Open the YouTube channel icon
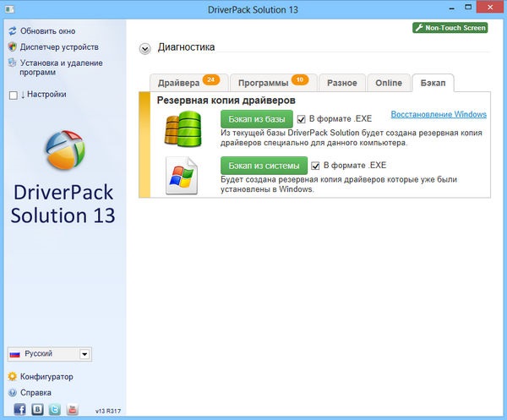The width and height of the screenshot is (507, 420). pos(73,409)
